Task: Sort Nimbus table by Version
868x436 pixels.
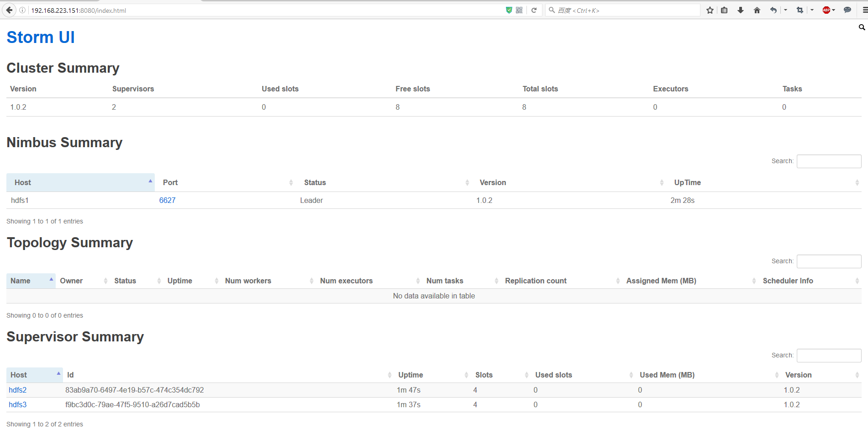Action: (x=569, y=182)
